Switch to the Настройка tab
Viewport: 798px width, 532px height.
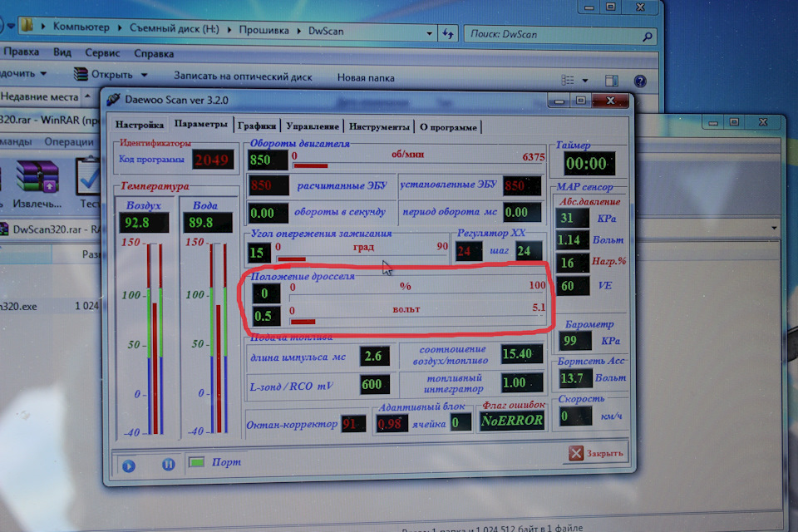140,124
